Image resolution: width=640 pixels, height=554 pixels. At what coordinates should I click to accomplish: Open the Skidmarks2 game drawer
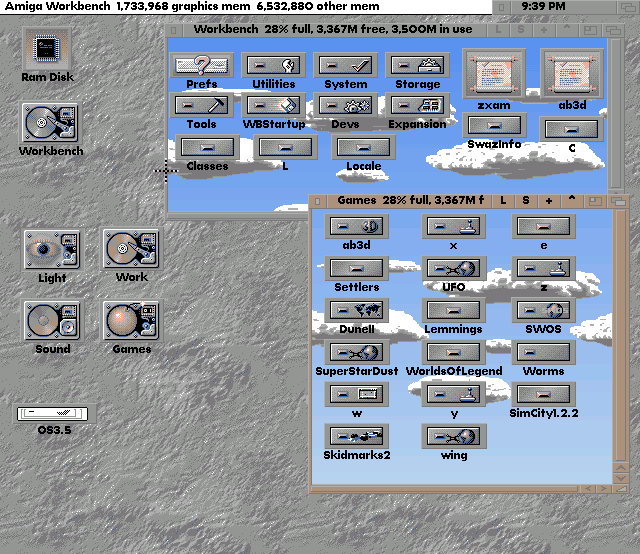[x=357, y=436]
